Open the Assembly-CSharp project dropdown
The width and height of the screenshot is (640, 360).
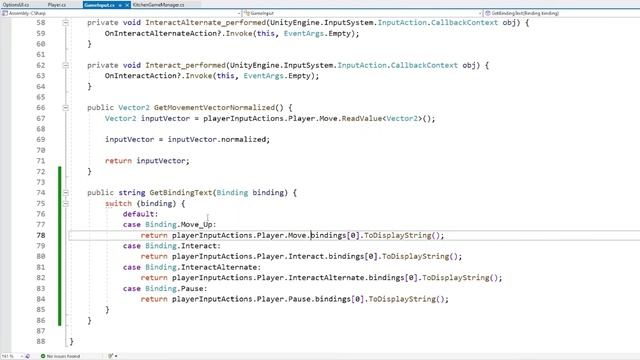pyautogui.click(x=121, y=13)
